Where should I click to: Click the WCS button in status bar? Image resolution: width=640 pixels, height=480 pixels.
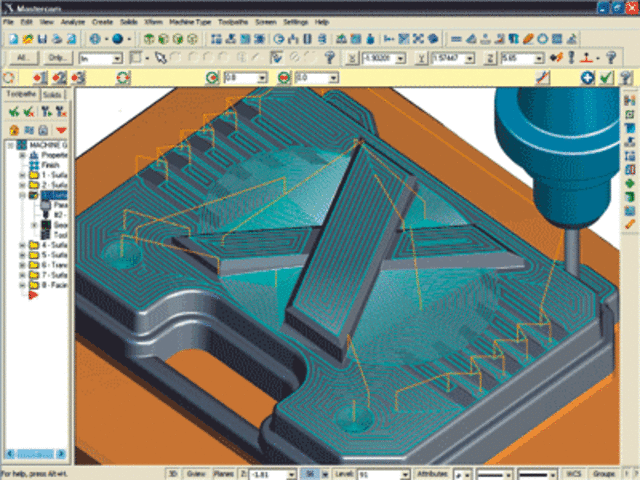(573, 474)
